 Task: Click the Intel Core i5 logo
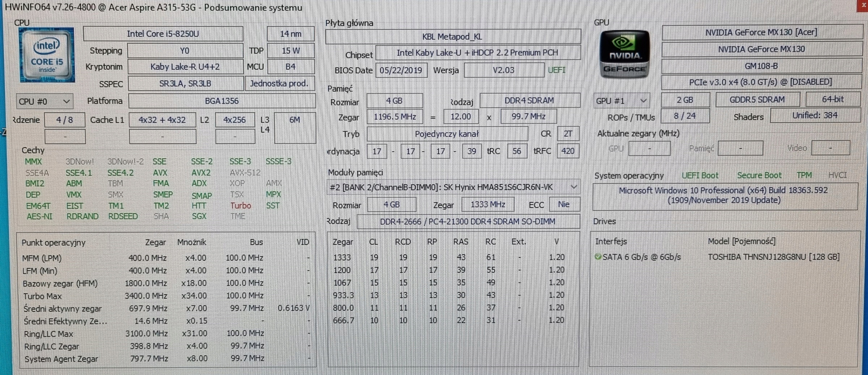[47, 55]
